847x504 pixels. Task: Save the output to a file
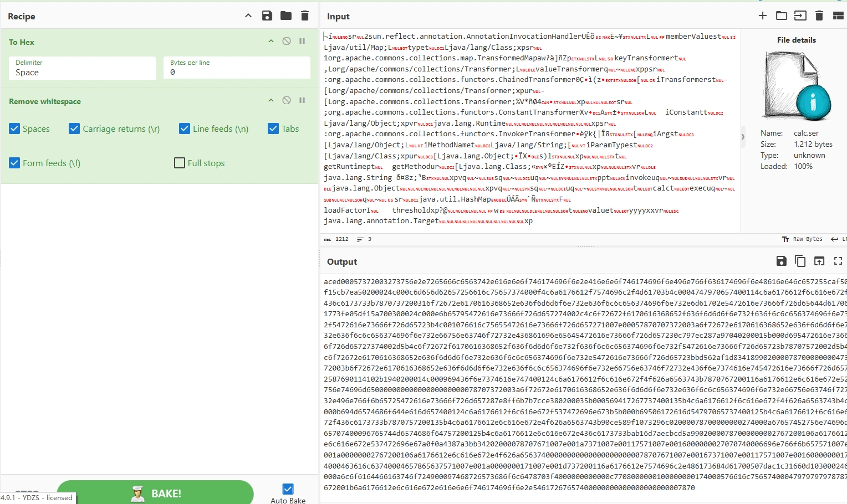pyautogui.click(x=781, y=261)
